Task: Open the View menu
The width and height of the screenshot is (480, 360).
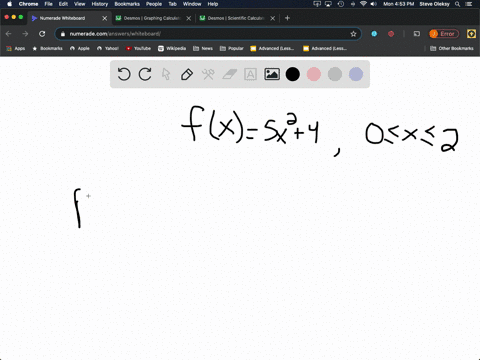Action: pos(79,4)
